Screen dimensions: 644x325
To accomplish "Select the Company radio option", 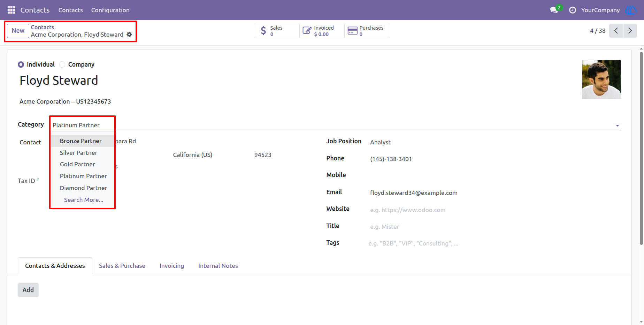I will (x=62, y=65).
